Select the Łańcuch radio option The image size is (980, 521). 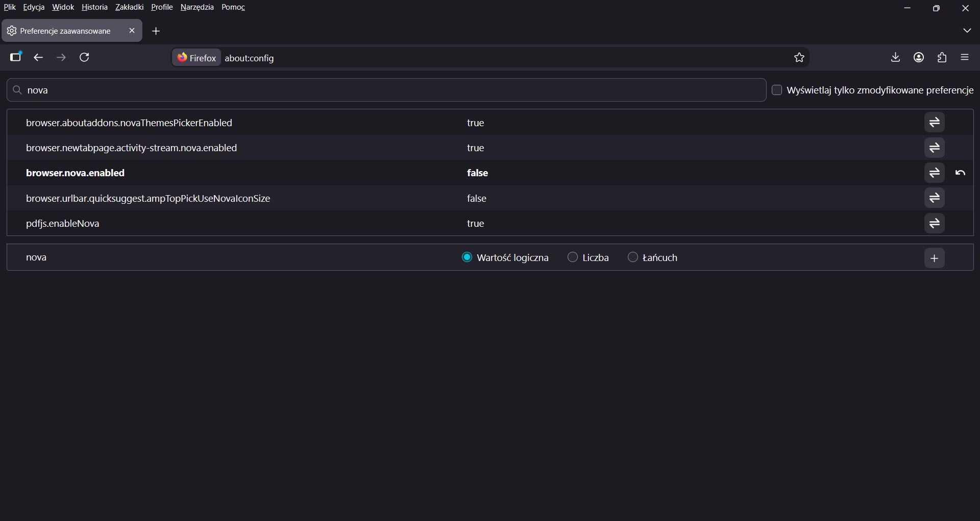coord(633,257)
